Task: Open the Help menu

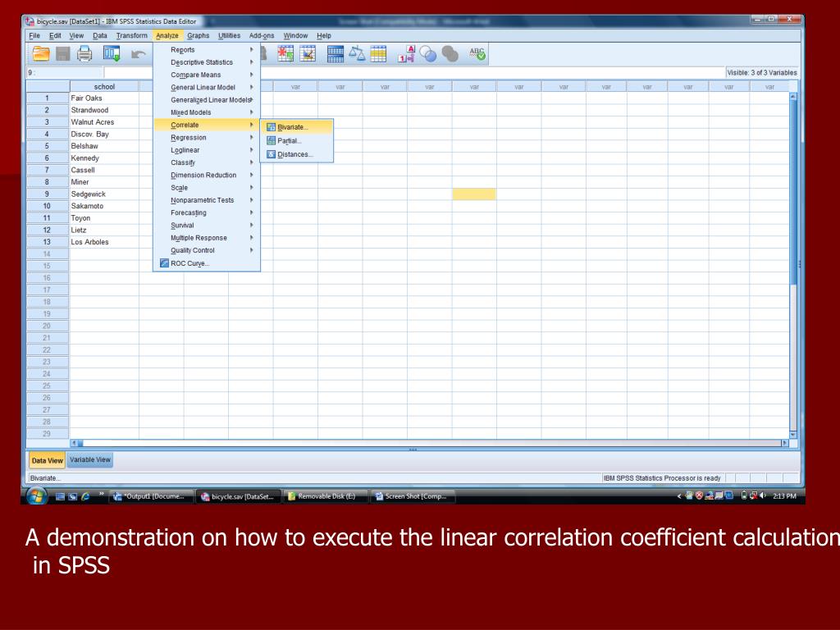Action: [323, 35]
